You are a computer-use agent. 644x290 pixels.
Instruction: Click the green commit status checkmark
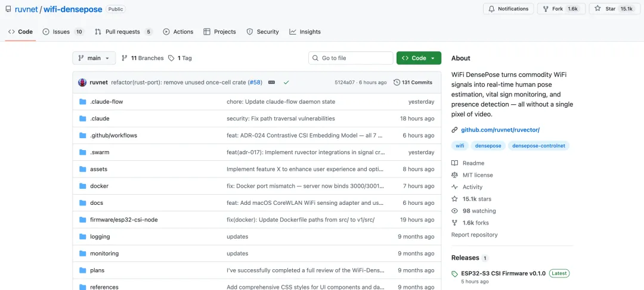[286, 82]
